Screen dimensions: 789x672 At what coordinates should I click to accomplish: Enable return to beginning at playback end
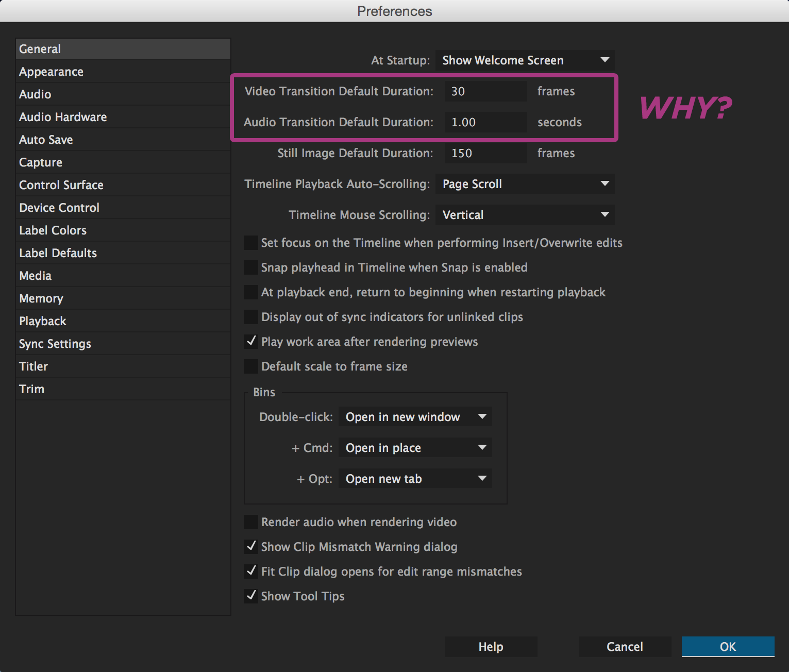251,292
